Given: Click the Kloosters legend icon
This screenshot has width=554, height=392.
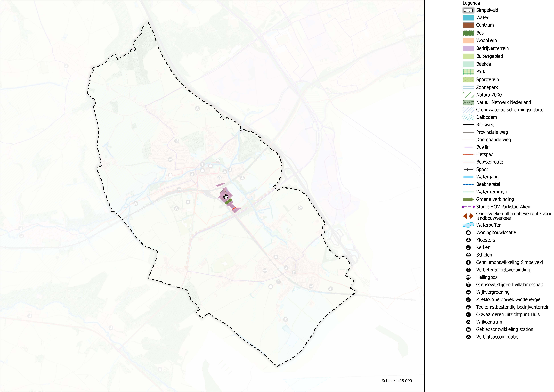Looking at the screenshot, I should point(468,240).
